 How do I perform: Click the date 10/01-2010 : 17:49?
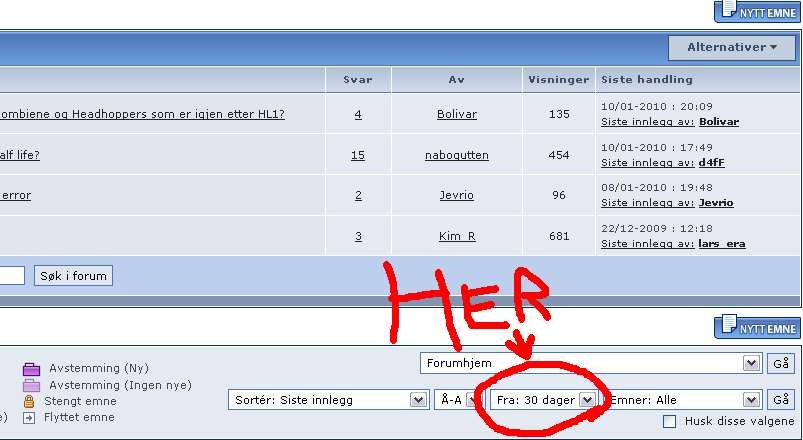(657, 148)
